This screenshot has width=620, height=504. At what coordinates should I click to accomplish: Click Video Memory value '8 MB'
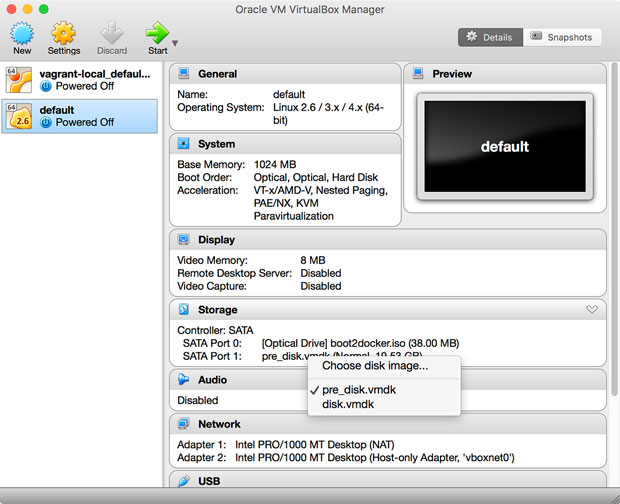point(313,260)
